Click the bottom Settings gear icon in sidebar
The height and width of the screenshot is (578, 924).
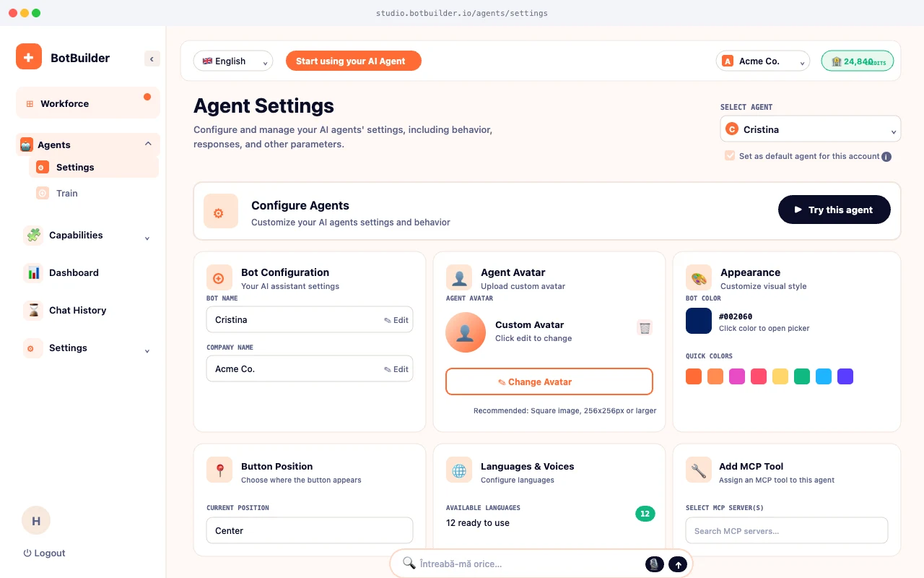pyautogui.click(x=33, y=348)
